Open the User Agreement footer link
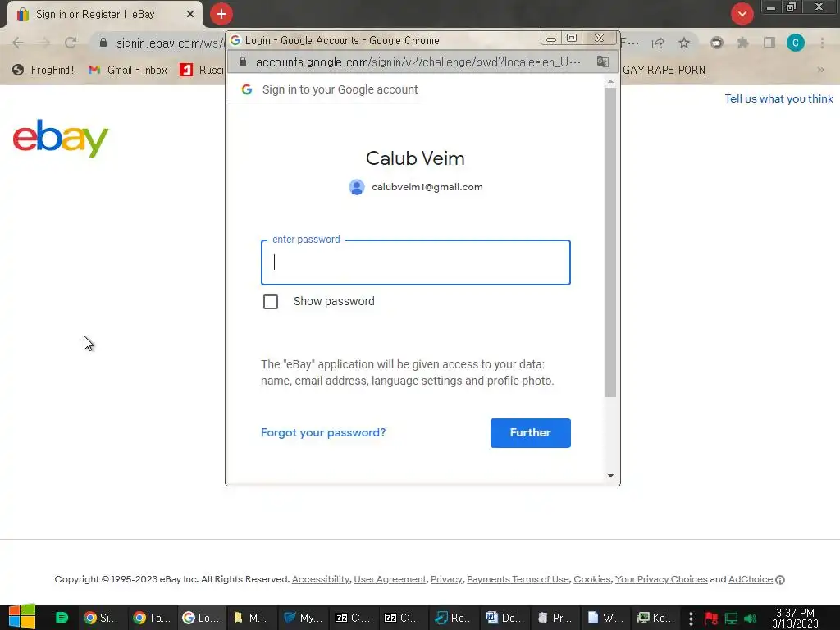 390,579
